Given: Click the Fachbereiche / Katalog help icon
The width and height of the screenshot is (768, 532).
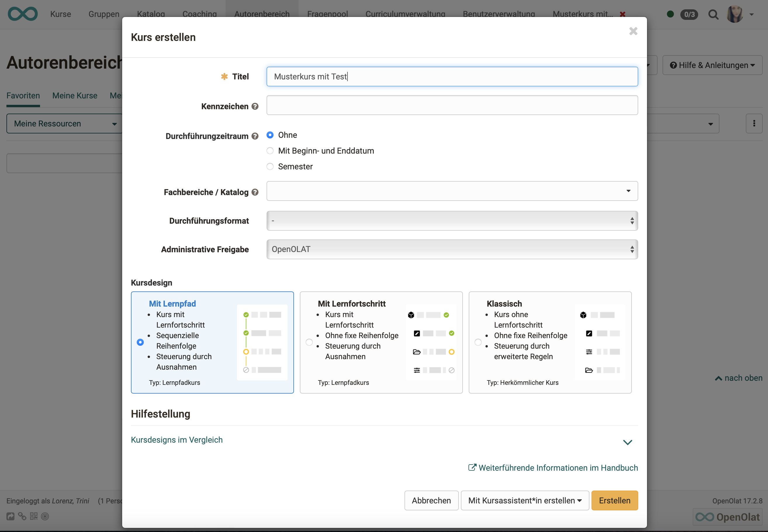Looking at the screenshot, I should tap(255, 192).
